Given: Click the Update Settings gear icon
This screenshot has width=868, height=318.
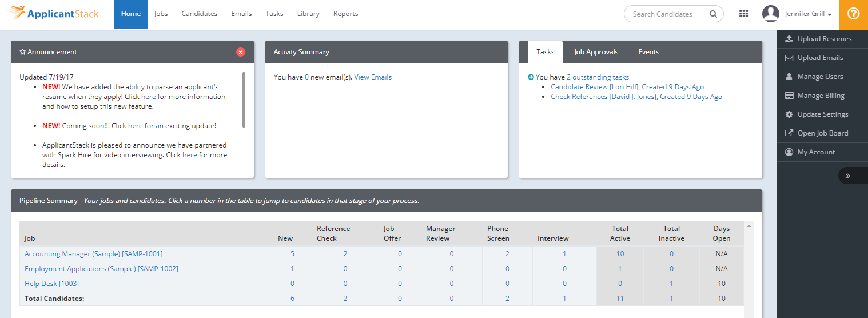Looking at the screenshot, I should tap(789, 114).
